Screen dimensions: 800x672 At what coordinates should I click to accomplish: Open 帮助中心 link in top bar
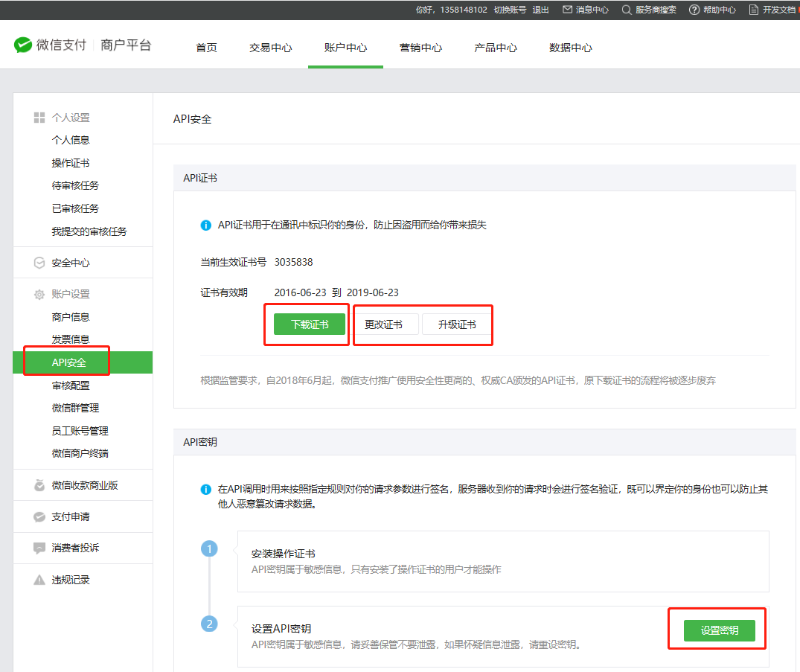[720, 10]
